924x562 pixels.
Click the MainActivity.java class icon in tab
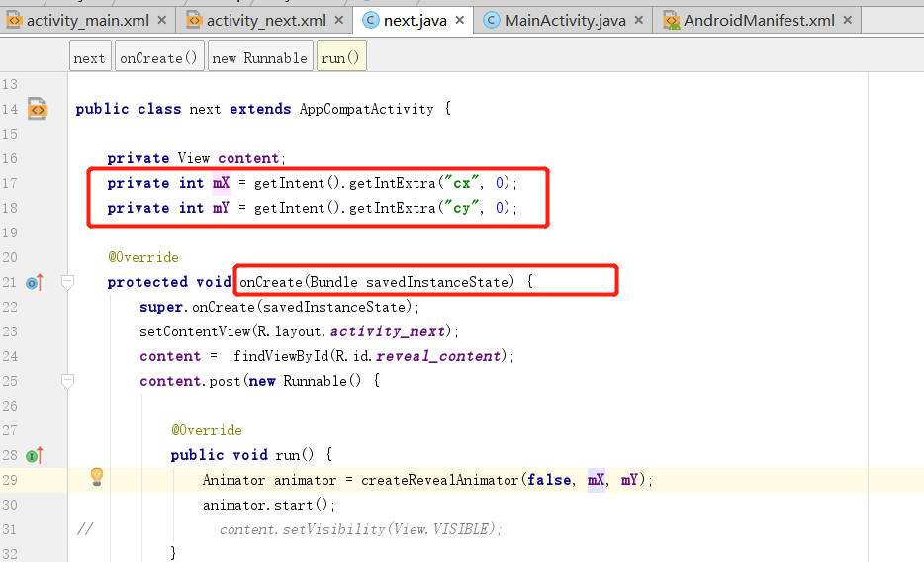pos(492,21)
